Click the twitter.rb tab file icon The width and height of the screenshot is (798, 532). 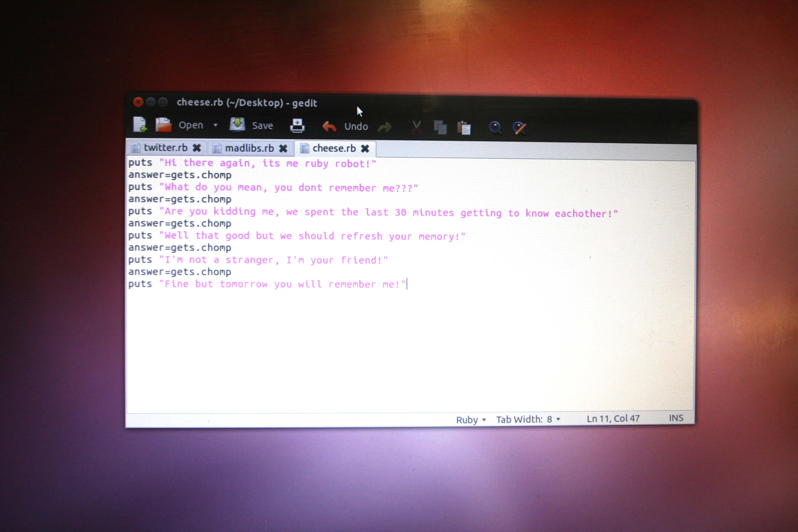pos(135,148)
